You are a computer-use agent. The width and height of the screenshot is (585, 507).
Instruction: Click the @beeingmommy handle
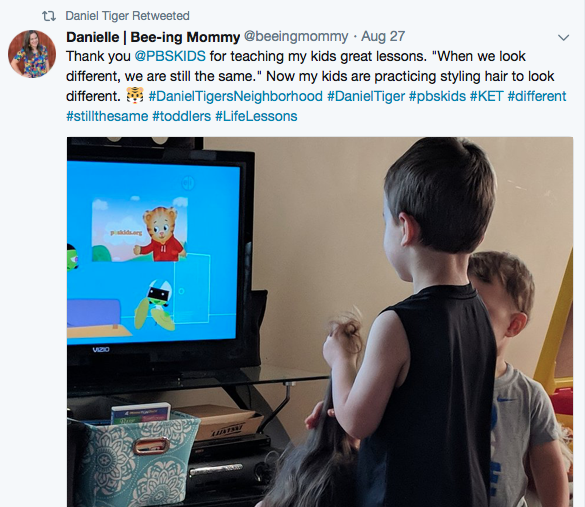(296, 37)
